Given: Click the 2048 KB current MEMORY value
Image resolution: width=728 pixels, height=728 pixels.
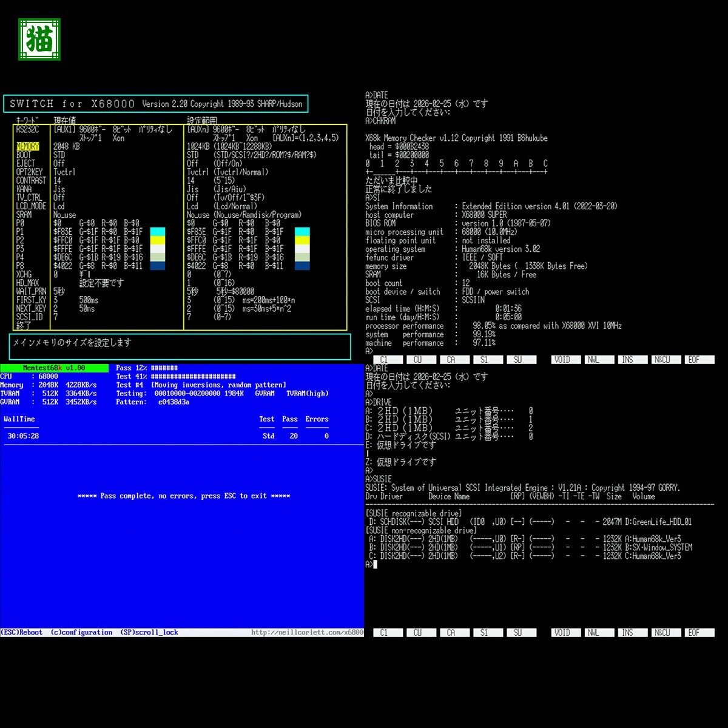Looking at the screenshot, I should (x=67, y=146).
